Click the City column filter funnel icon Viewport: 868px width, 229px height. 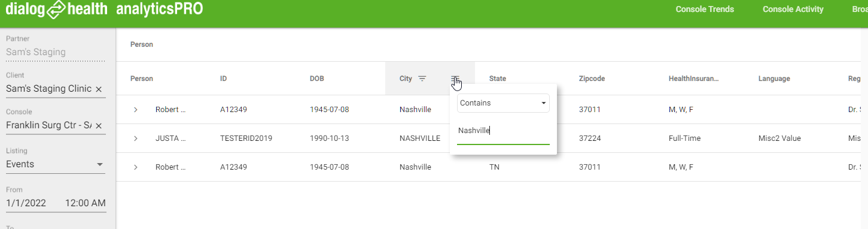tap(422, 79)
